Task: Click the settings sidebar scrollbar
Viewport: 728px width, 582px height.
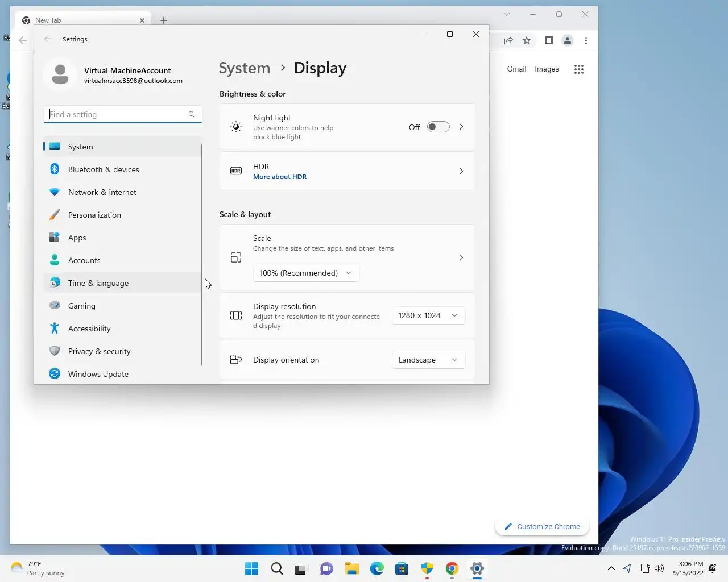Action: [202, 255]
